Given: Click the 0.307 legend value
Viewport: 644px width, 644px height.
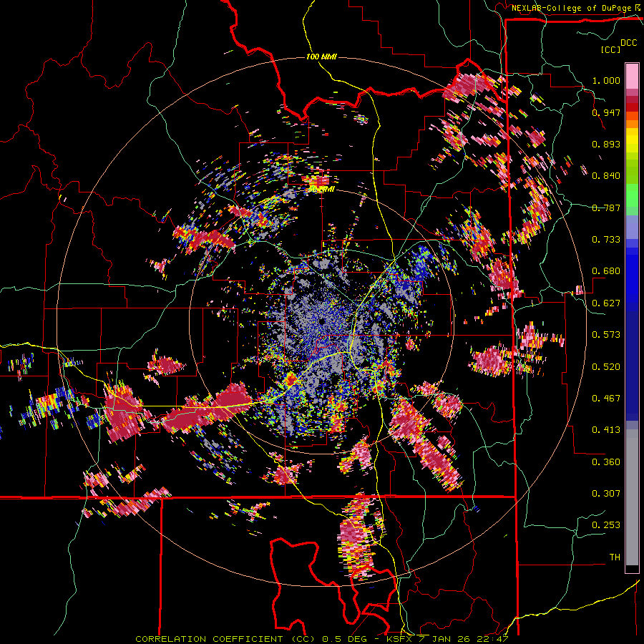Looking at the screenshot, I should point(606,493).
